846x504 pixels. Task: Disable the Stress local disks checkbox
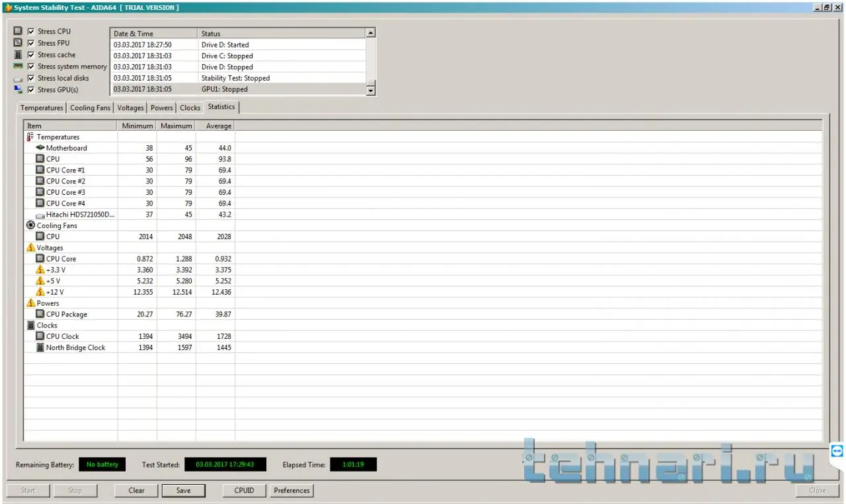pos(30,78)
